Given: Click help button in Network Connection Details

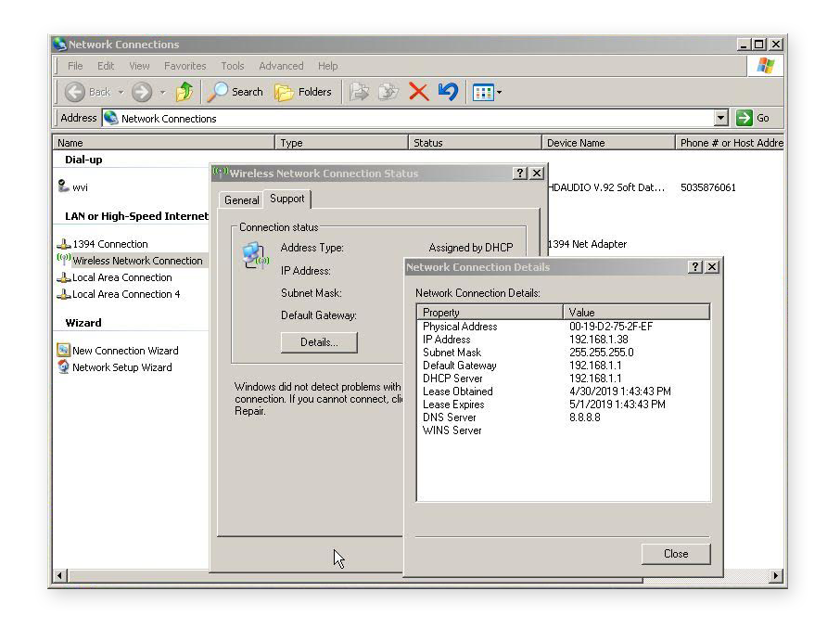Looking at the screenshot, I should point(695,267).
